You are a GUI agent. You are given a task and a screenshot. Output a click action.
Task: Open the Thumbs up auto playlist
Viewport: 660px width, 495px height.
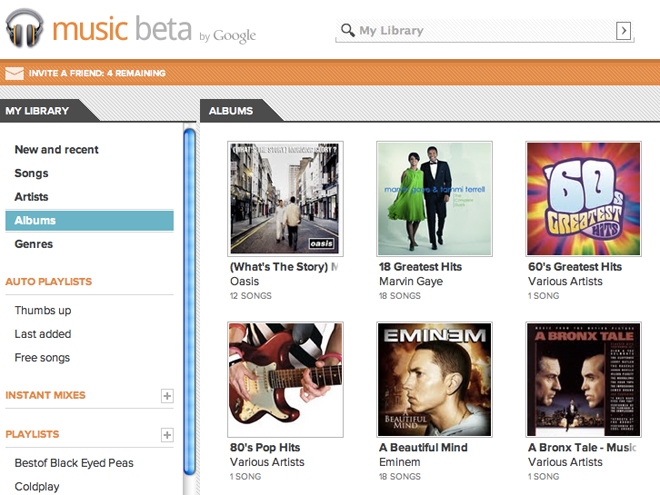click(x=43, y=311)
